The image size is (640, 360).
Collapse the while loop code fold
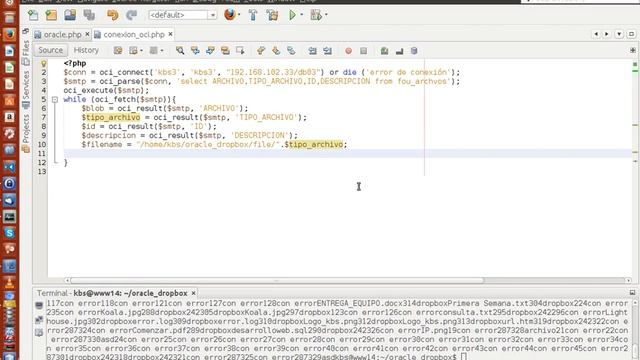point(55,99)
